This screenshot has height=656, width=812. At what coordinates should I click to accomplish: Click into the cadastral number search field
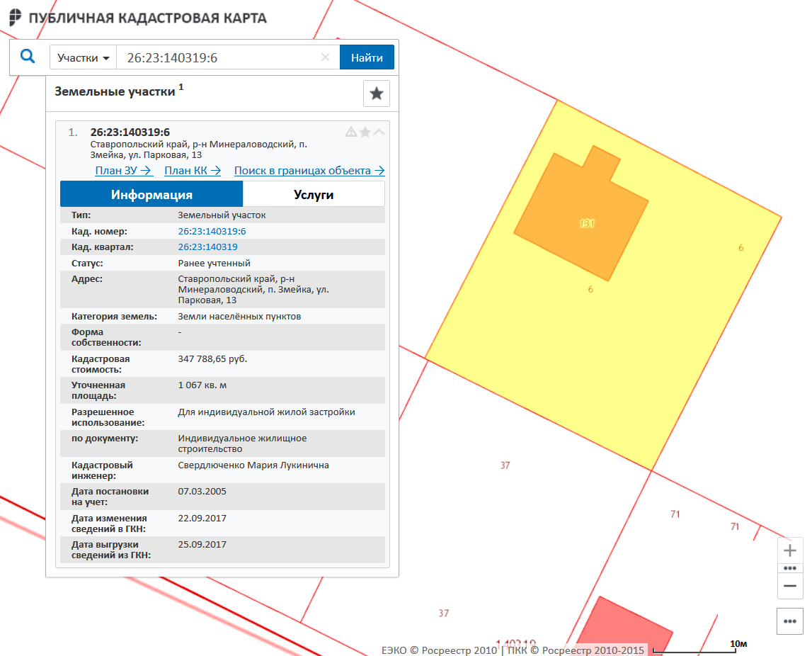pyautogui.click(x=219, y=58)
